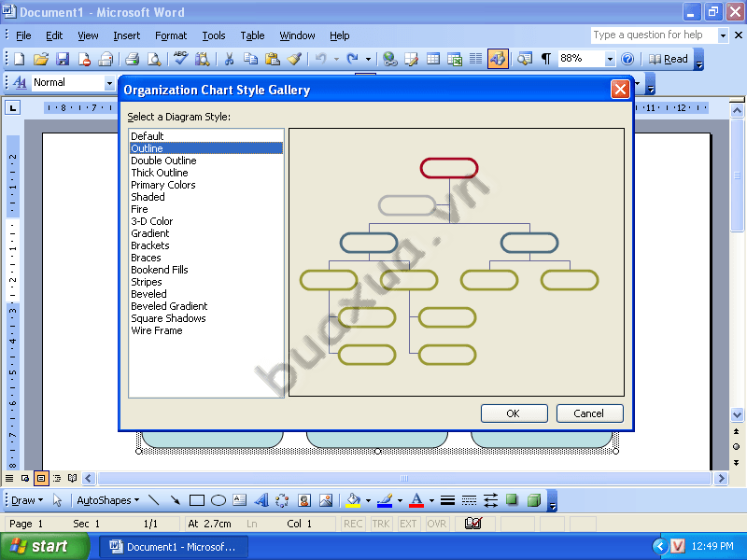Open Shadow Style icon on Drawing toolbar

coord(512,500)
